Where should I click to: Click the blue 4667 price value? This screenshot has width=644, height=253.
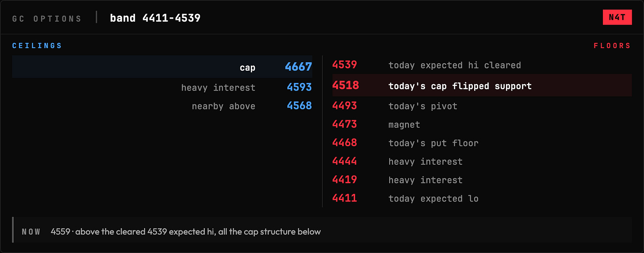click(x=299, y=67)
